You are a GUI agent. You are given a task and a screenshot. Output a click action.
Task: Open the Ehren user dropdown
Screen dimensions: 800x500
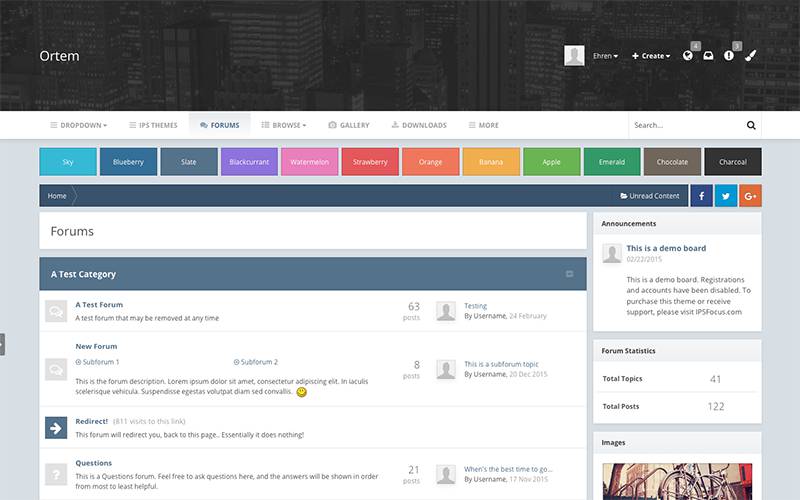coord(605,56)
